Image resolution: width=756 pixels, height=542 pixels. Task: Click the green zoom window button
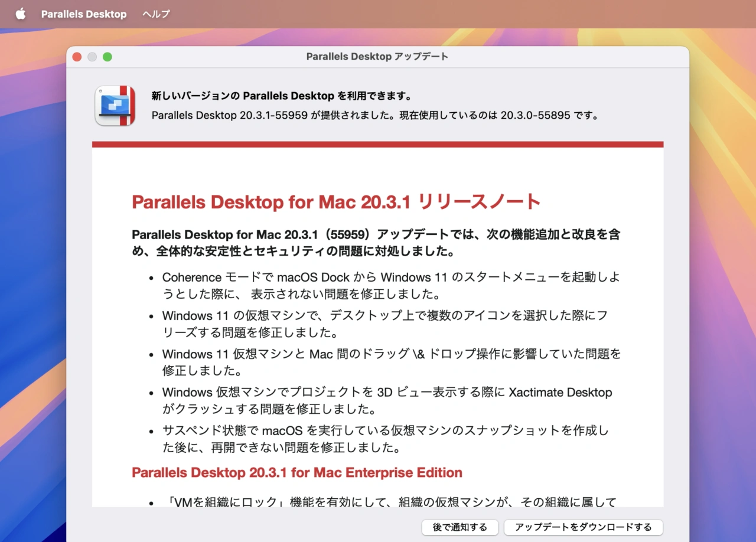pos(107,57)
